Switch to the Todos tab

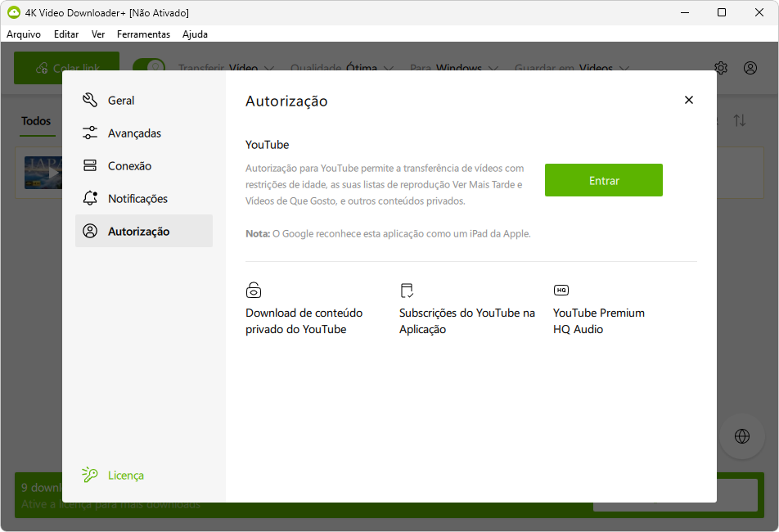[x=36, y=120]
